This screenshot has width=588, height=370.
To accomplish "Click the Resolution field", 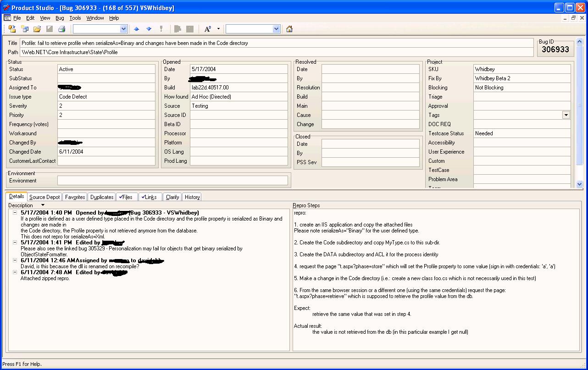I will point(371,88).
